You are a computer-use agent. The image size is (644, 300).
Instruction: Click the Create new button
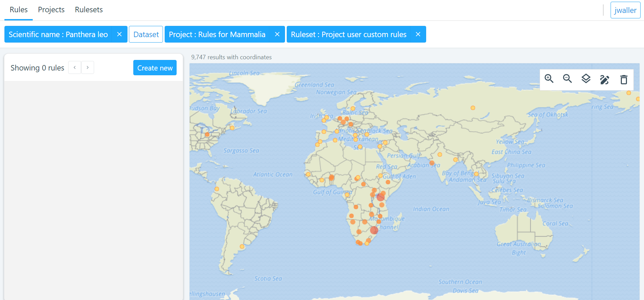click(x=155, y=68)
